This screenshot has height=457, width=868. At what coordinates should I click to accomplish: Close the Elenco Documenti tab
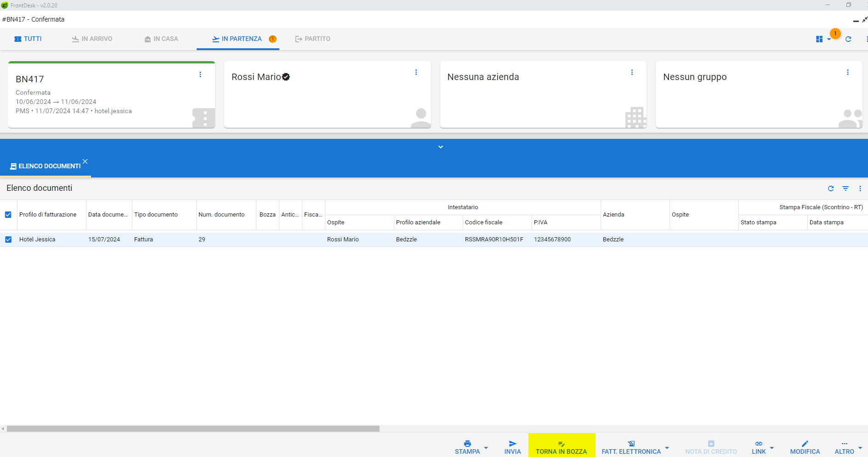(x=85, y=161)
